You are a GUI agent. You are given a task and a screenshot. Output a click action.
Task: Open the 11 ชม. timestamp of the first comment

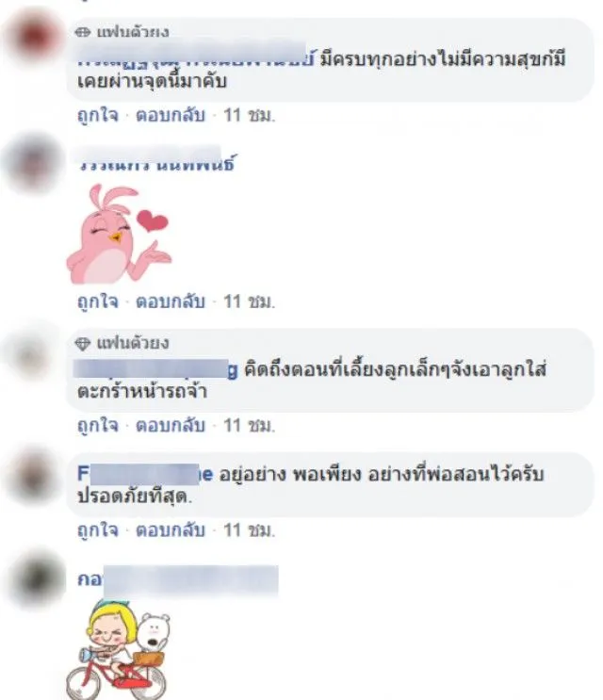click(x=249, y=116)
